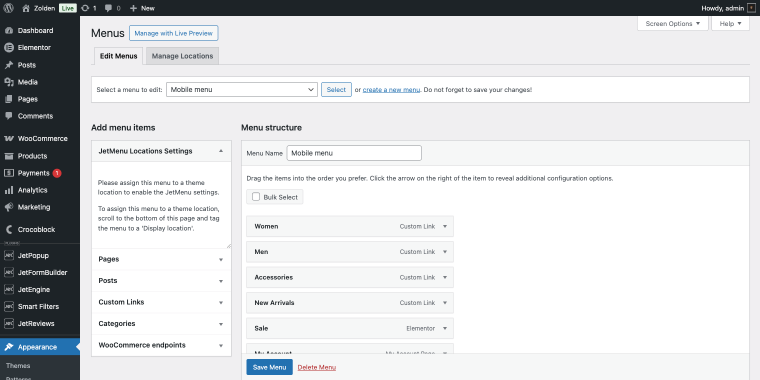Image resolution: width=760 pixels, height=380 pixels.
Task: Expand the Women menu item arrow
Action: [x=445, y=226]
